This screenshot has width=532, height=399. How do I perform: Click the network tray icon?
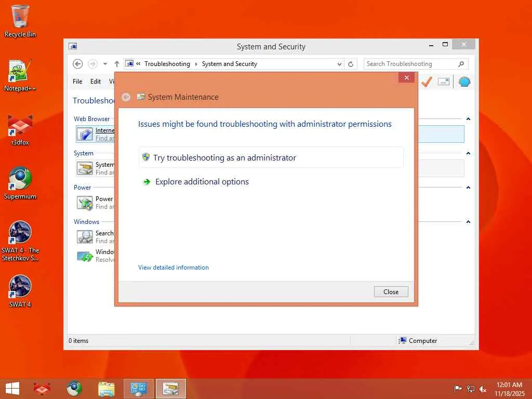(x=471, y=389)
